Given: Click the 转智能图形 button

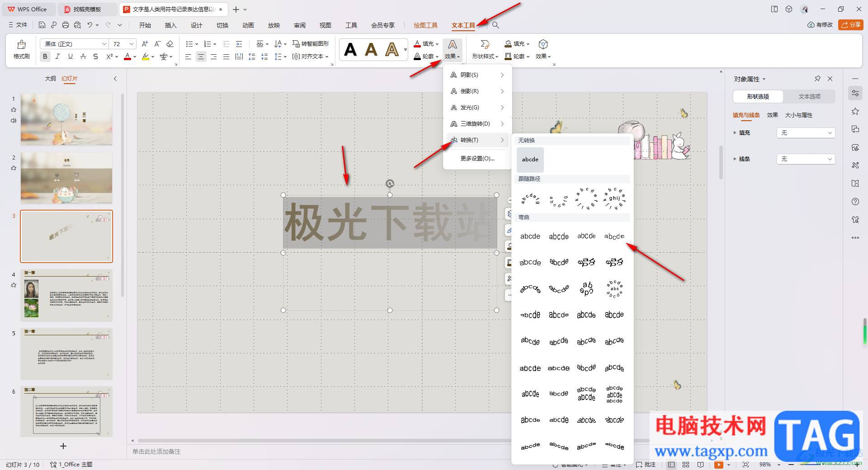Looking at the screenshot, I should (311, 44).
